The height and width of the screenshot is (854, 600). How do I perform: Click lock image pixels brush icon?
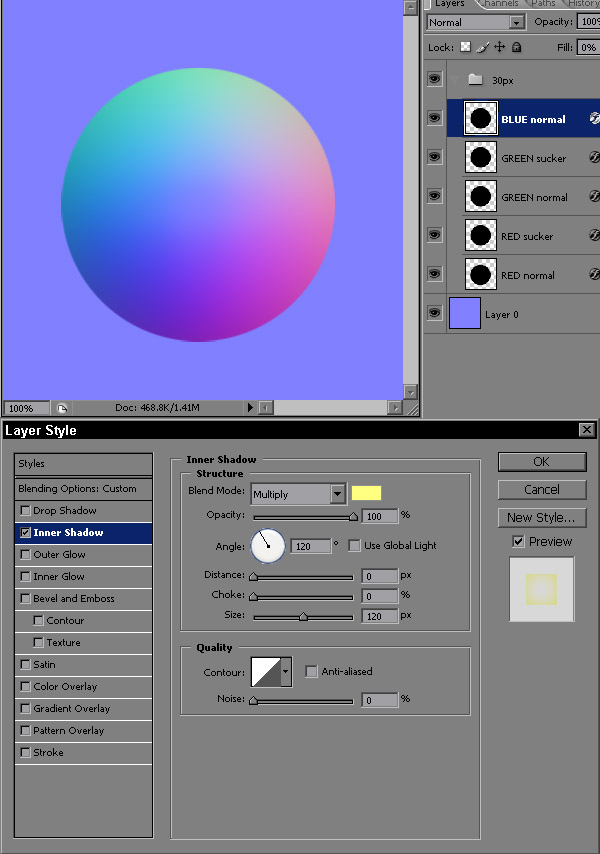482,47
